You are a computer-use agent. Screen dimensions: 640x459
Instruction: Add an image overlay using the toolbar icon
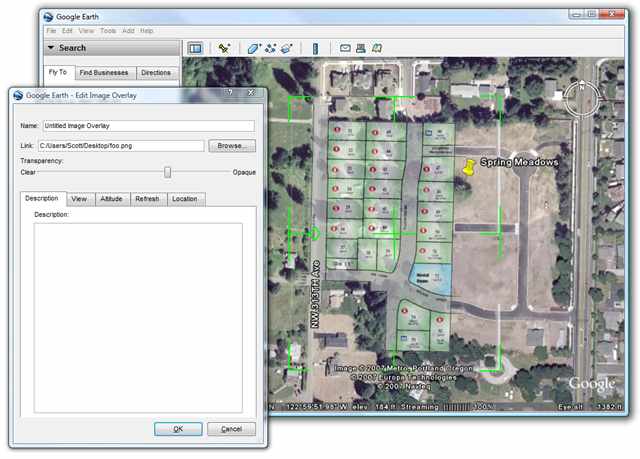(287, 48)
